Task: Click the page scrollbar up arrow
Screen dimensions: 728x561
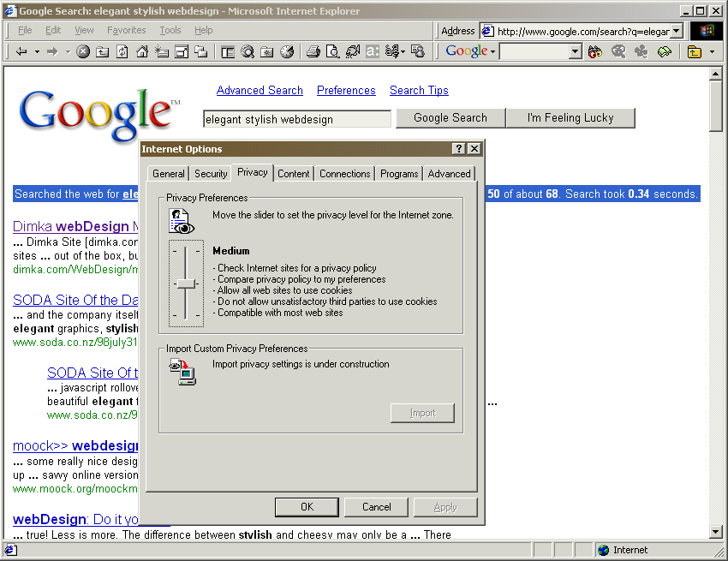Action: (x=715, y=74)
